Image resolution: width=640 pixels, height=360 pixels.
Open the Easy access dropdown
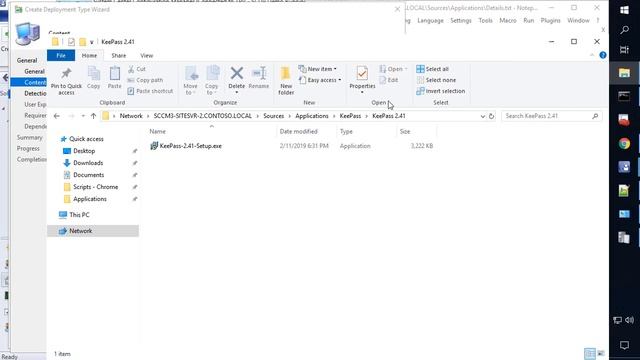(x=320, y=80)
